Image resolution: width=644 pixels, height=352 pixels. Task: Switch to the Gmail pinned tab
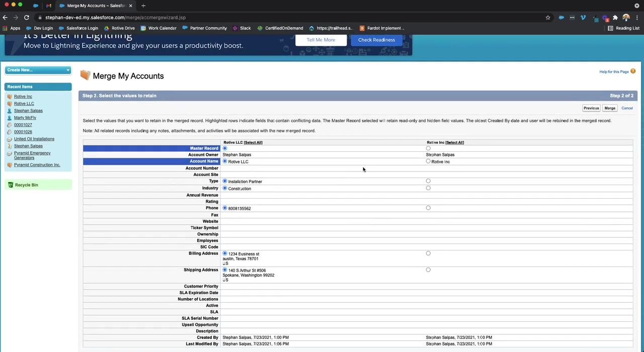(49, 6)
